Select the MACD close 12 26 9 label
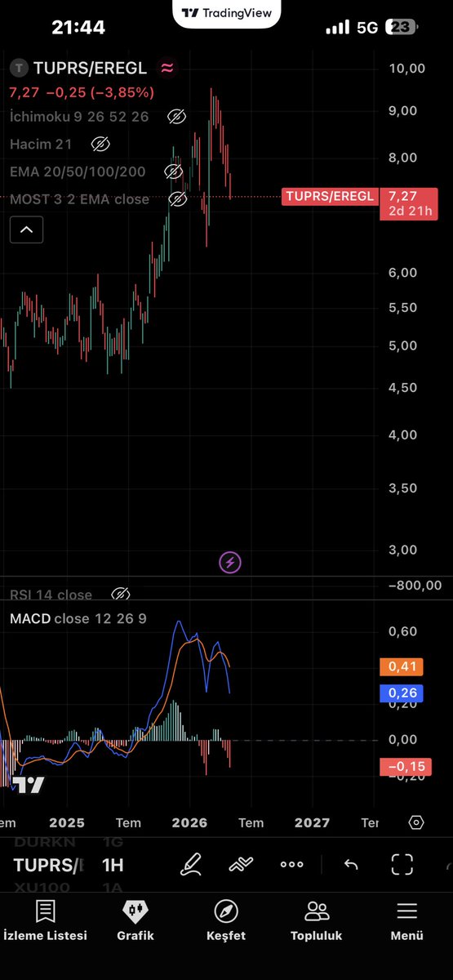Screen dimensions: 453x980 (78, 619)
